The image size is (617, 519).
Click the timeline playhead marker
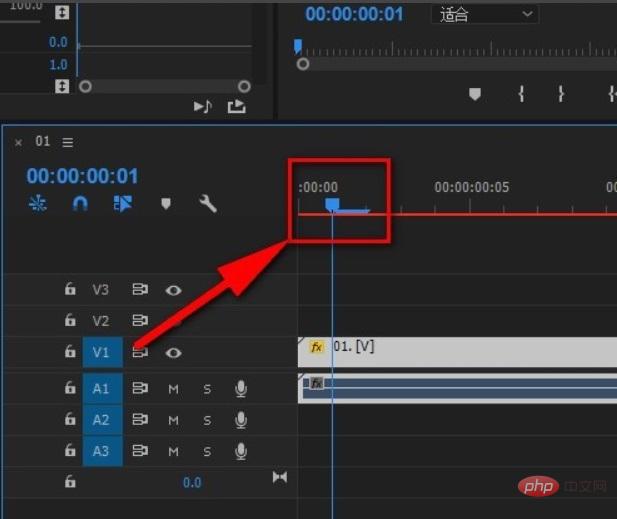(x=332, y=205)
